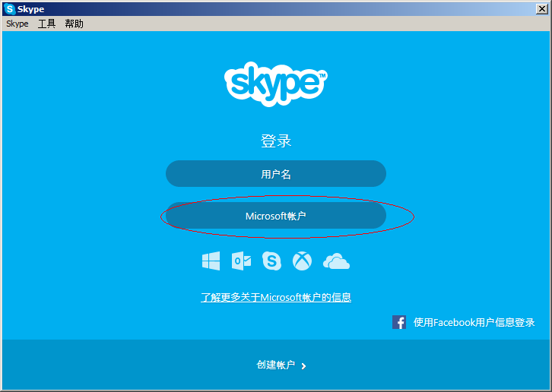This screenshot has width=552, height=392.
Task: Click the Windows logo icon
Action: pos(211,261)
